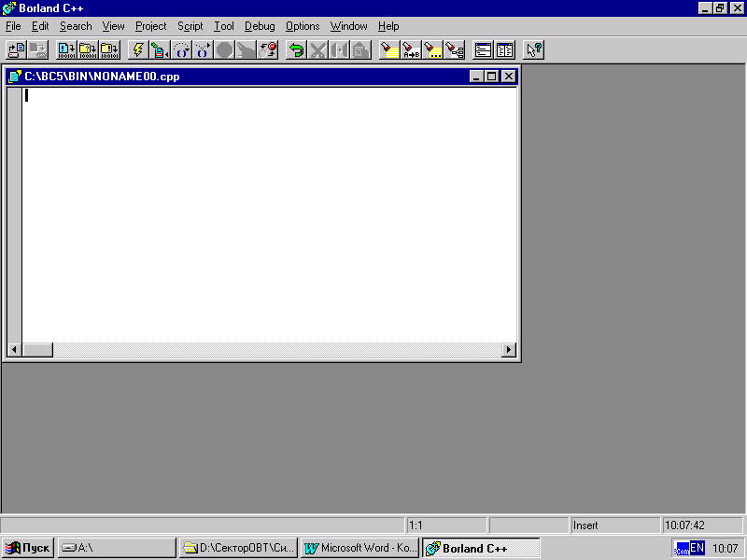
Task: Click the EN language indicator in tray
Action: (697, 548)
